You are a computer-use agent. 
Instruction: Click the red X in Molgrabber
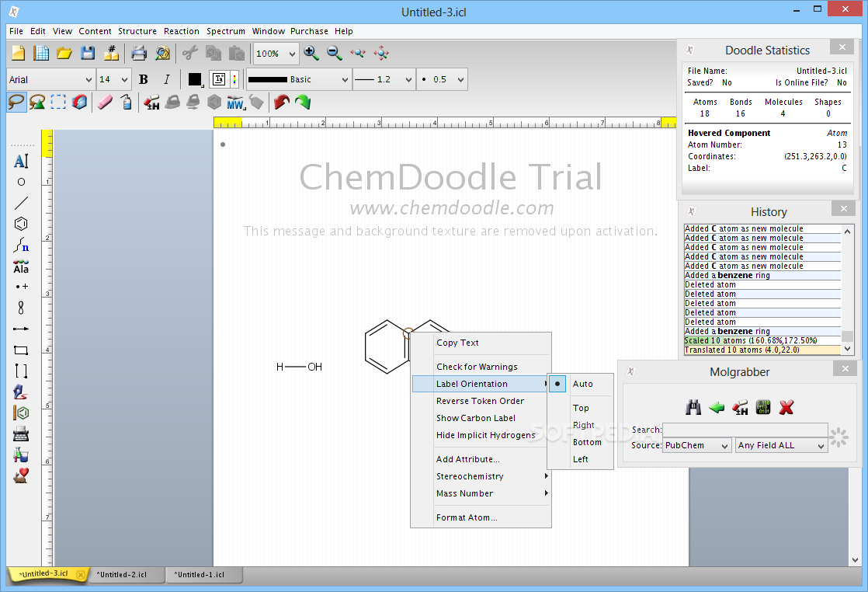[786, 408]
